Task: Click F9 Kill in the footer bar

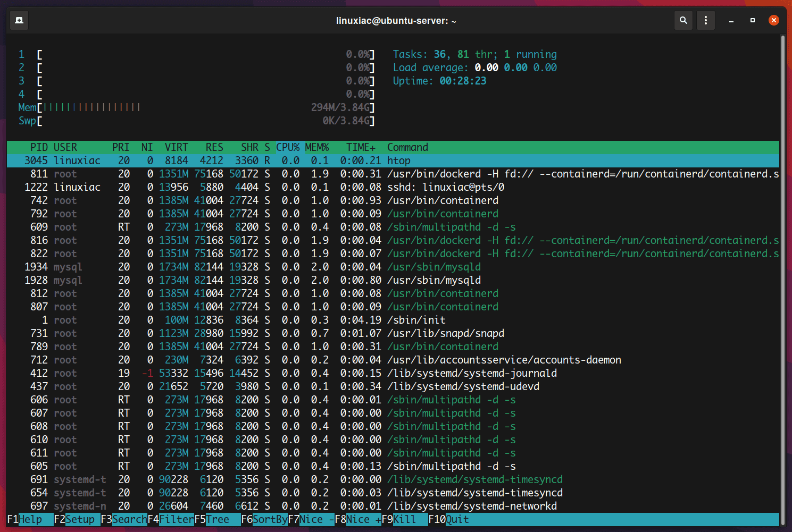Action: point(404,519)
